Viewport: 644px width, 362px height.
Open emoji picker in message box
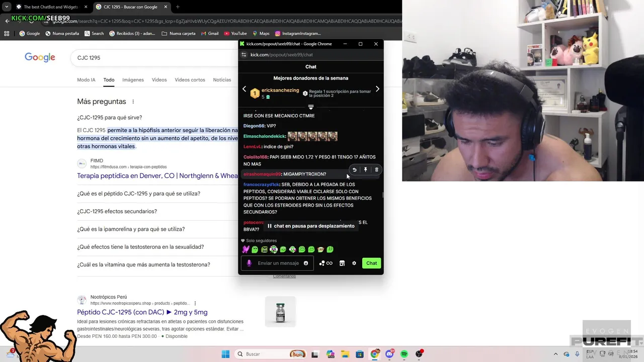click(x=306, y=263)
